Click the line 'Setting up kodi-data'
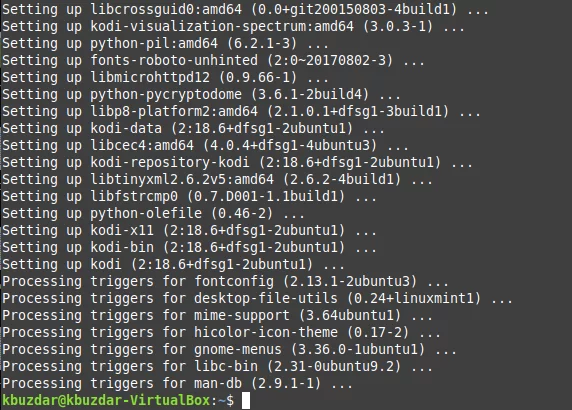 point(193,128)
